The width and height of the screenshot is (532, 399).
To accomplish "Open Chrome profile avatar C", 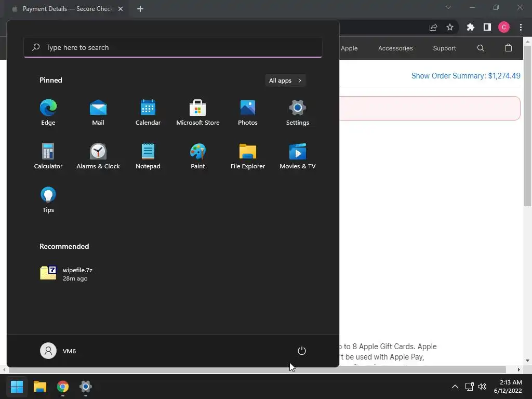I will [504, 27].
